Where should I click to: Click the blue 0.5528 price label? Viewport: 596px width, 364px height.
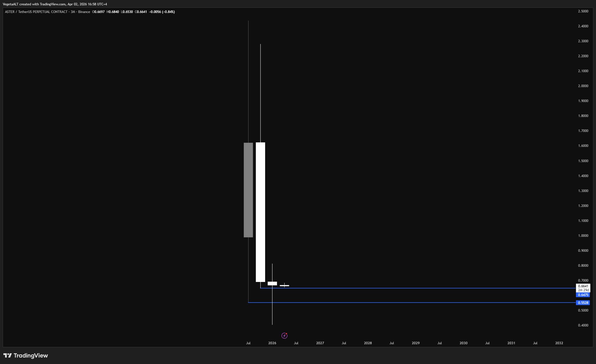pos(583,303)
